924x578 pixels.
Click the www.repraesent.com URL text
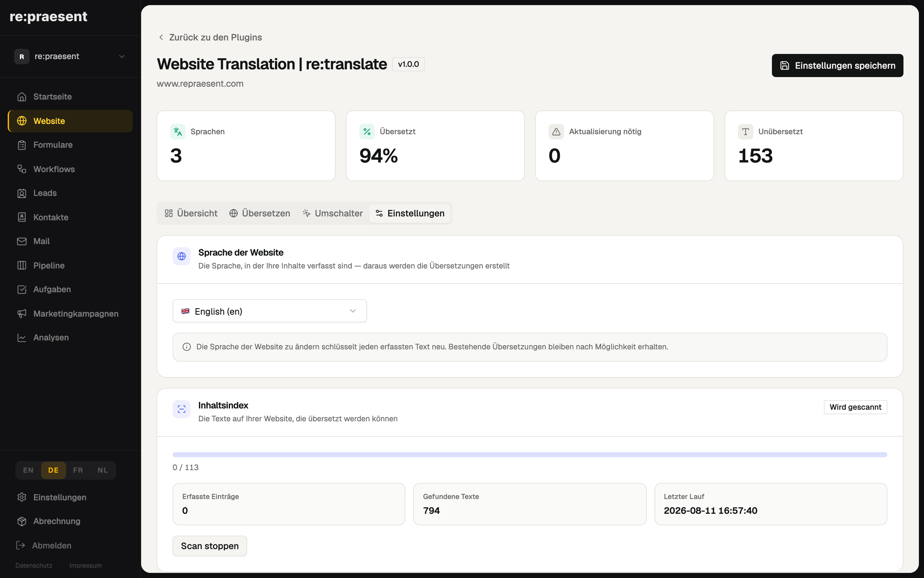[200, 84]
